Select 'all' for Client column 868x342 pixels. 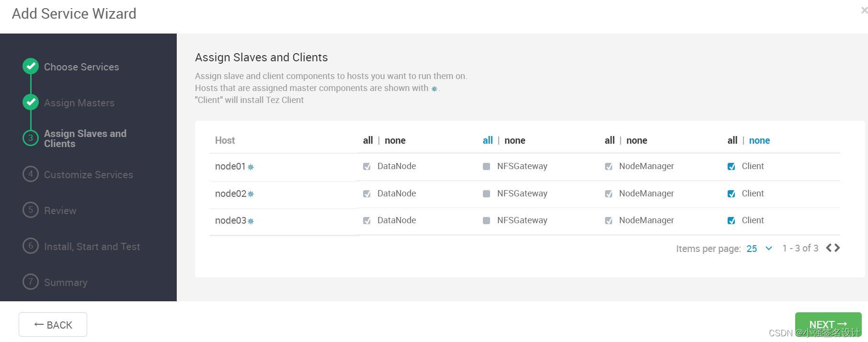pos(732,140)
